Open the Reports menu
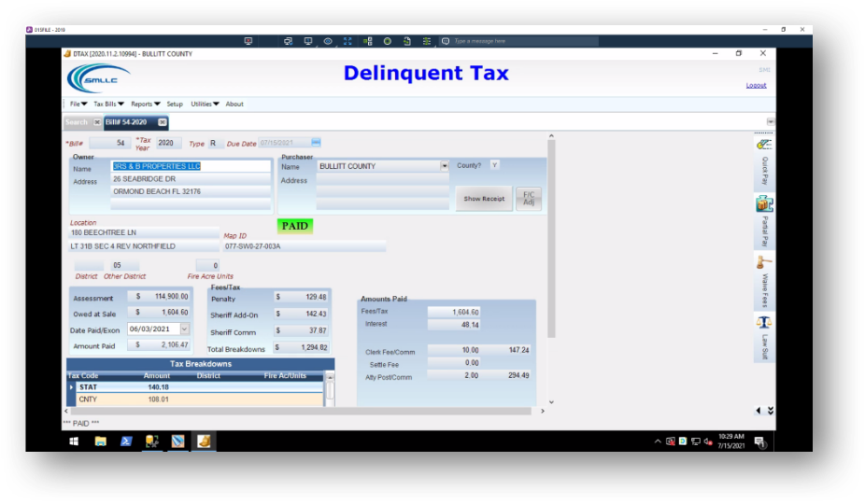 (145, 104)
